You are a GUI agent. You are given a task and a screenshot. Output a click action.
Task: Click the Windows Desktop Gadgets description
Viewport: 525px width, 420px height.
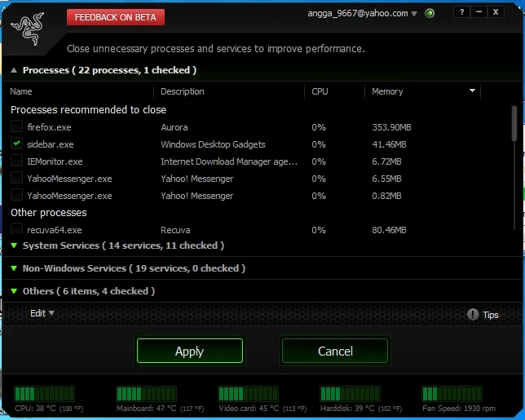tap(213, 144)
